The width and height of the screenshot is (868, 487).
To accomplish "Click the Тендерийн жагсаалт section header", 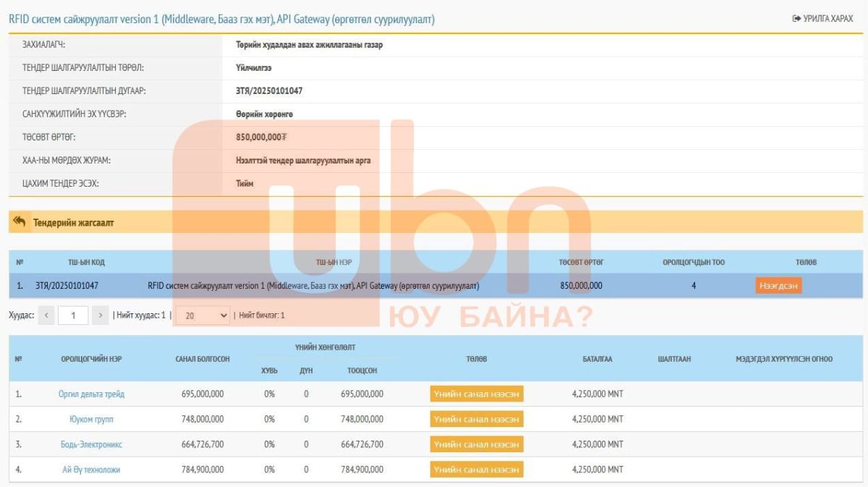I will [x=73, y=223].
